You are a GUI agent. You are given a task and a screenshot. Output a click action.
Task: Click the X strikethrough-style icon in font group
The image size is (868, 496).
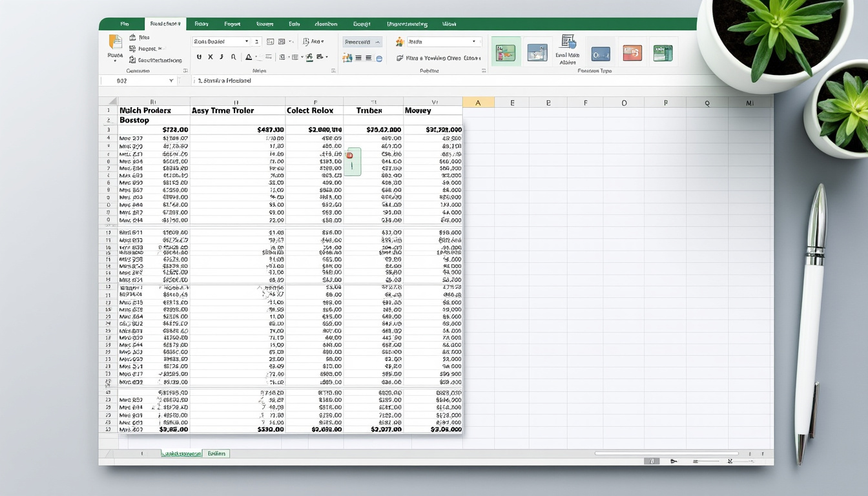(x=211, y=57)
